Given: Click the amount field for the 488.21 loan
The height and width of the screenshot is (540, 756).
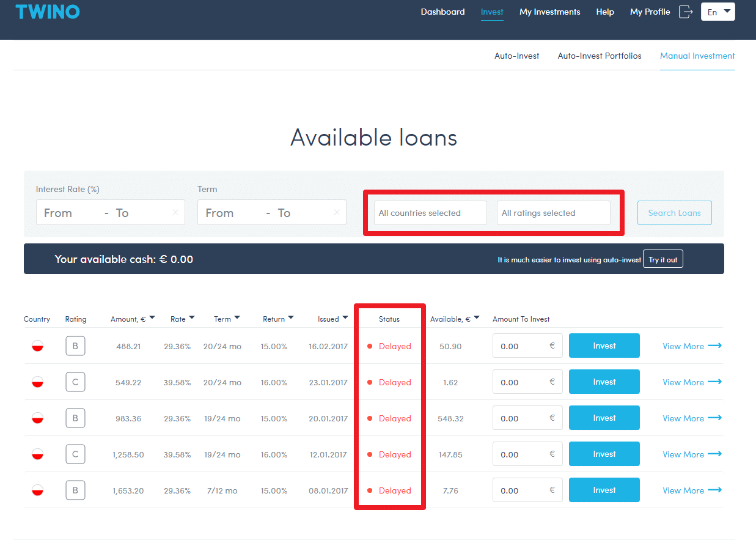Looking at the screenshot, I should click(527, 346).
